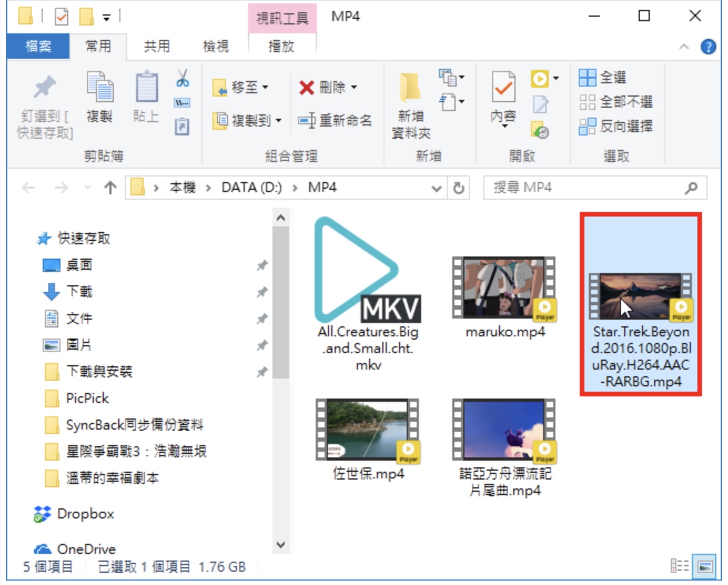728x585 pixels.
Task: Click the Edit file icon in Open group
Action: coord(540,104)
